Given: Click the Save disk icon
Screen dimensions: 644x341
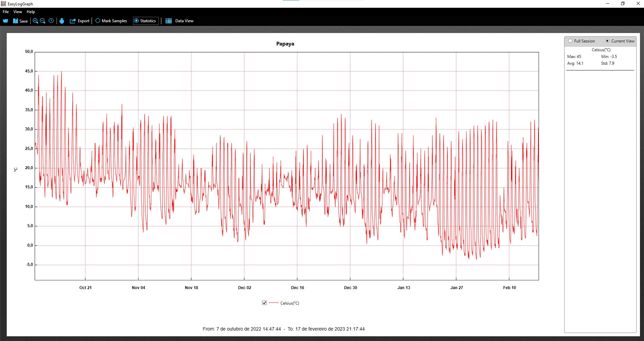Looking at the screenshot, I should click(15, 21).
